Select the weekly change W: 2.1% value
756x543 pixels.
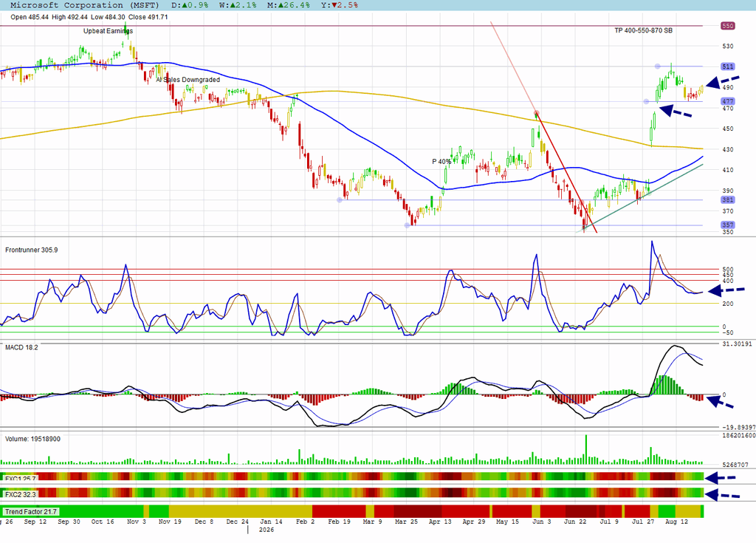(238, 5)
